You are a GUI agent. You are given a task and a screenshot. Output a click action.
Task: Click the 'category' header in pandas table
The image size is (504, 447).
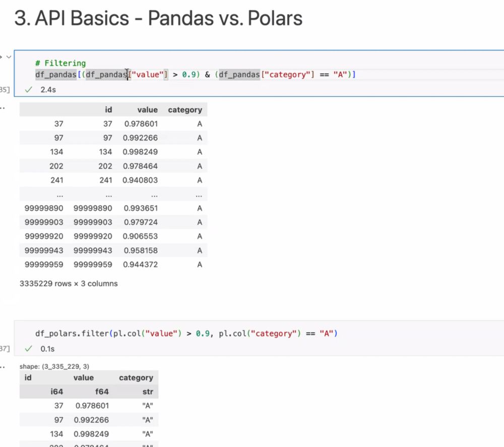point(185,110)
